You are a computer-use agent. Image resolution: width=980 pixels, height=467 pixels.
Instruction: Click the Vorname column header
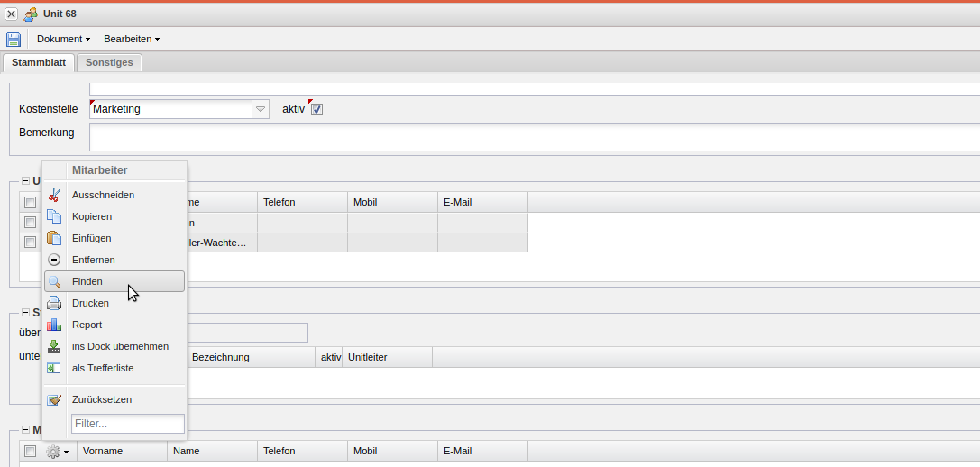pyautogui.click(x=123, y=451)
